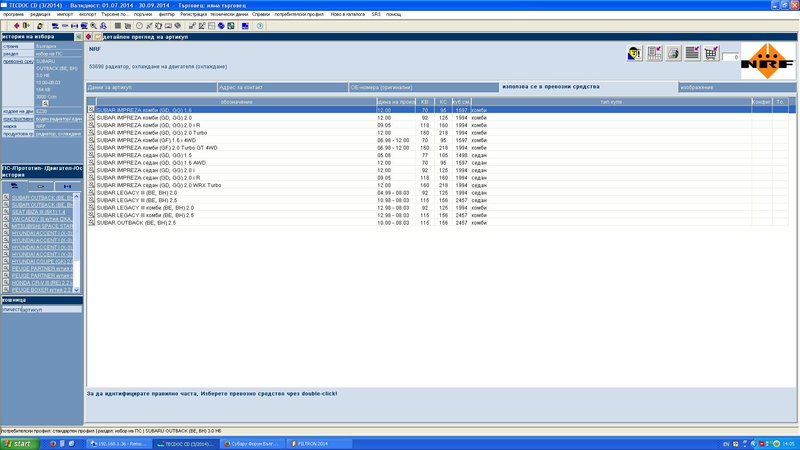Select the axle tab in vehicle history panel

point(67,186)
